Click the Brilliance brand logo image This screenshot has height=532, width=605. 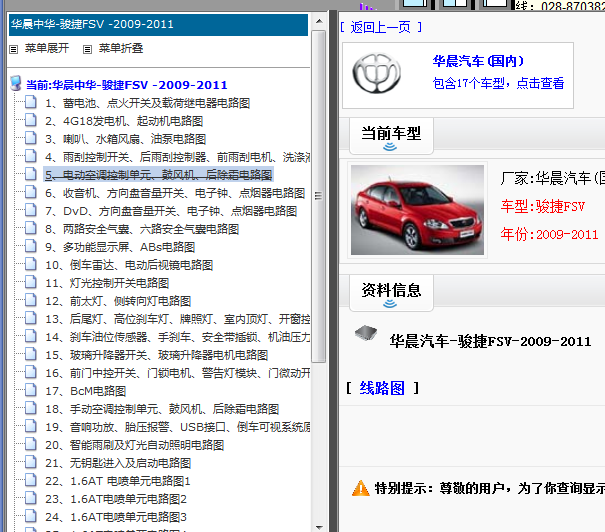377,73
